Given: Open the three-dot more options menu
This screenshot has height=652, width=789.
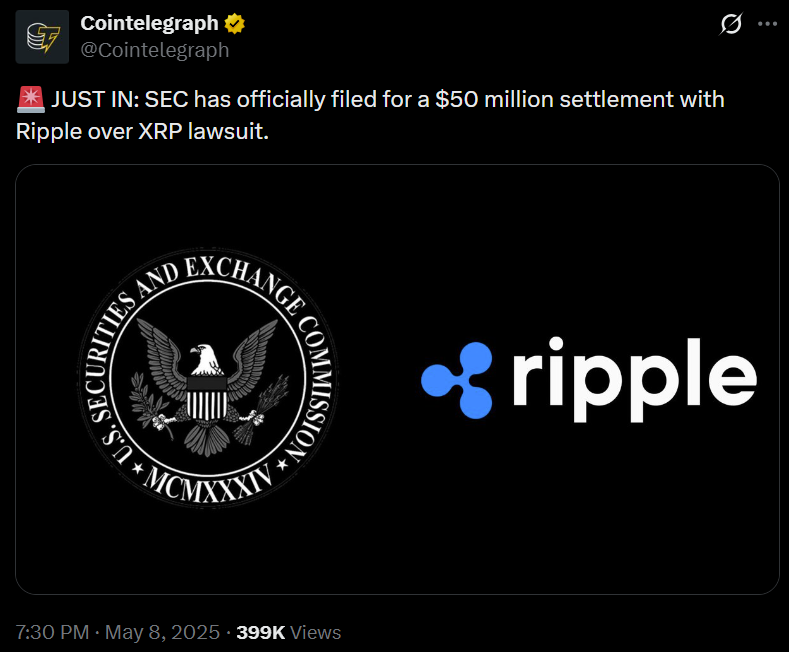Looking at the screenshot, I should click(767, 24).
